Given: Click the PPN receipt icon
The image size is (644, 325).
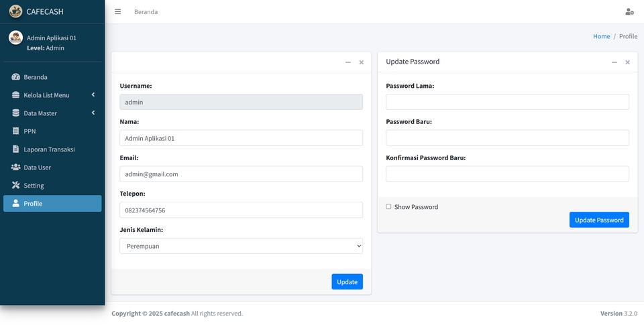Looking at the screenshot, I should [15, 131].
